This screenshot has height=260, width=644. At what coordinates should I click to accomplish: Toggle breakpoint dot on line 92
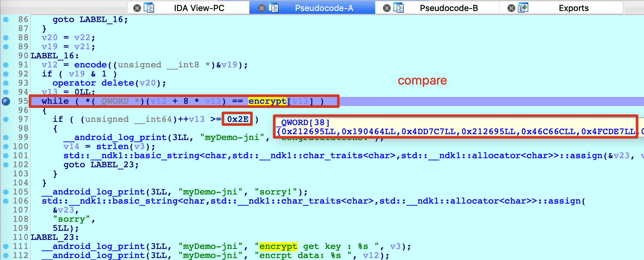click(x=6, y=74)
